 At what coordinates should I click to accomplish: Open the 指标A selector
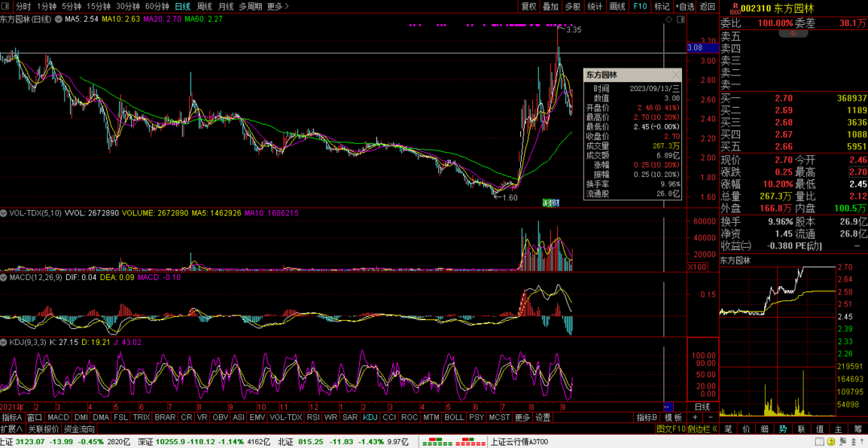pos(11,417)
